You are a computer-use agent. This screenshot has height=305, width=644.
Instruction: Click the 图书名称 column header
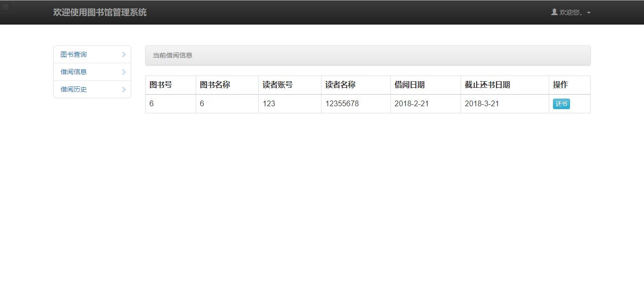point(227,85)
